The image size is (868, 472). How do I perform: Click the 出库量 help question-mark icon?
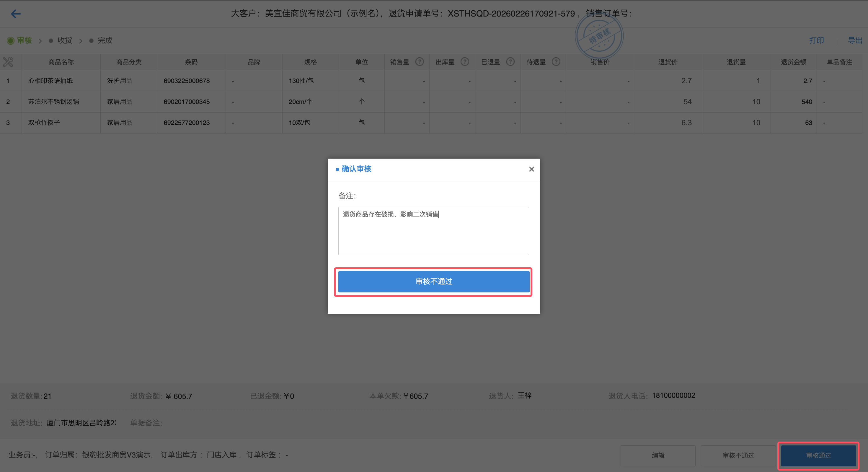(465, 62)
